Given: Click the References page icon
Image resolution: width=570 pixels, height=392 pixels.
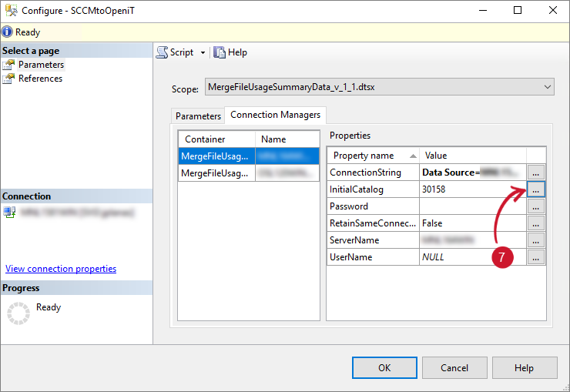Looking at the screenshot, I should tap(8, 79).
